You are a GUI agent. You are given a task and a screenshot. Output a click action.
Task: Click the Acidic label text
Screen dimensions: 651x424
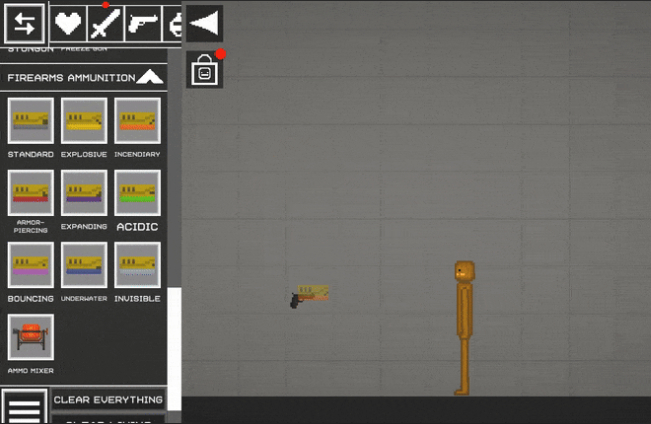coord(137,227)
